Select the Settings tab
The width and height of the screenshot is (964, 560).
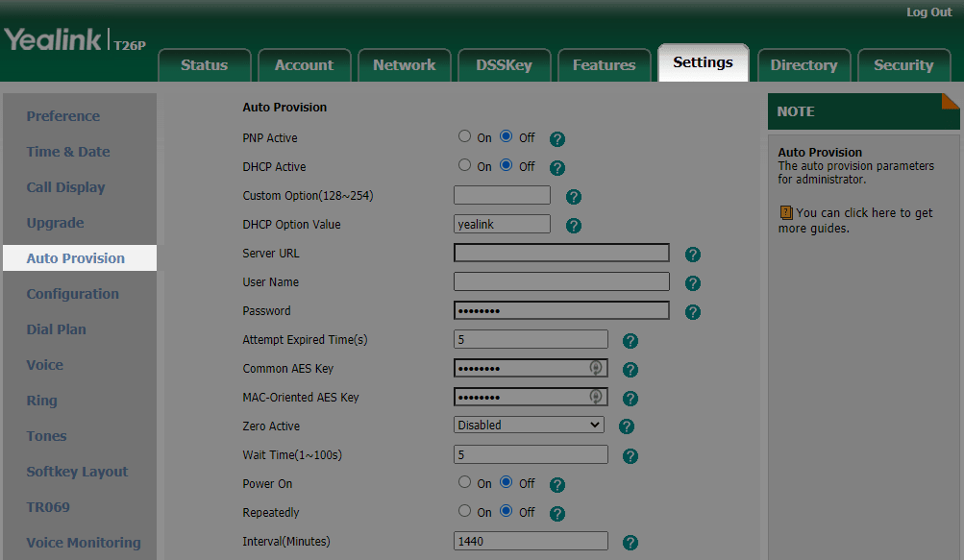coord(704,62)
